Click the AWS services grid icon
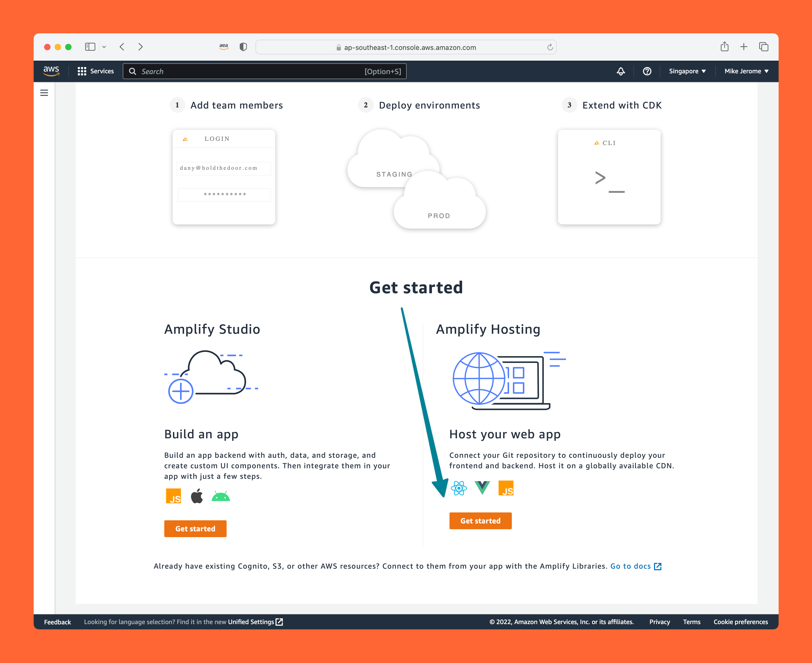 click(x=81, y=71)
